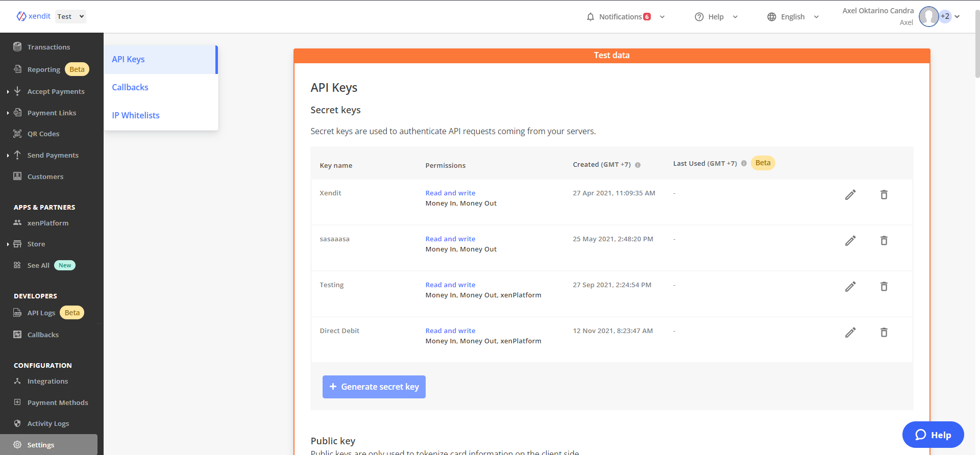The height and width of the screenshot is (455, 980).
Task: Open the Customers page in the sidebar
Action: (45, 176)
